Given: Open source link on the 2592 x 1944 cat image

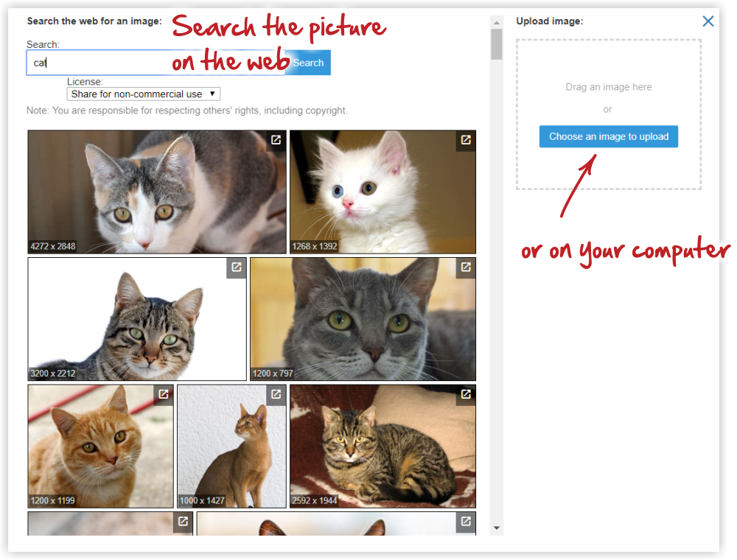Looking at the screenshot, I should (x=466, y=395).
